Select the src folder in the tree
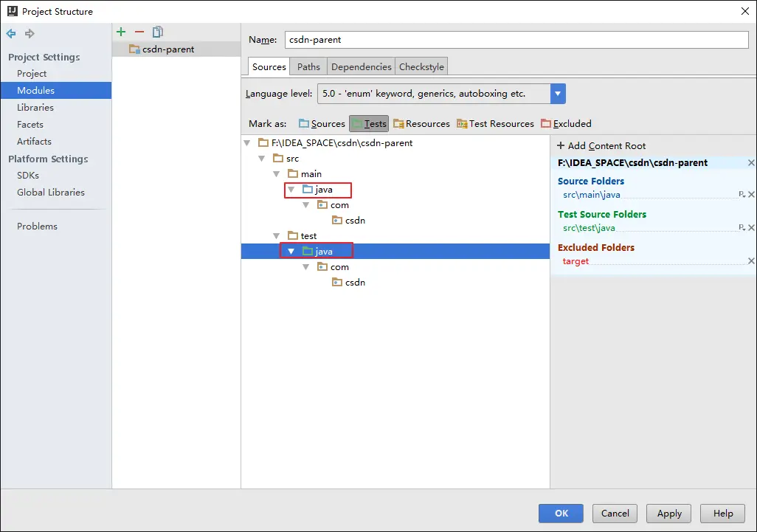 click(286, 159)
